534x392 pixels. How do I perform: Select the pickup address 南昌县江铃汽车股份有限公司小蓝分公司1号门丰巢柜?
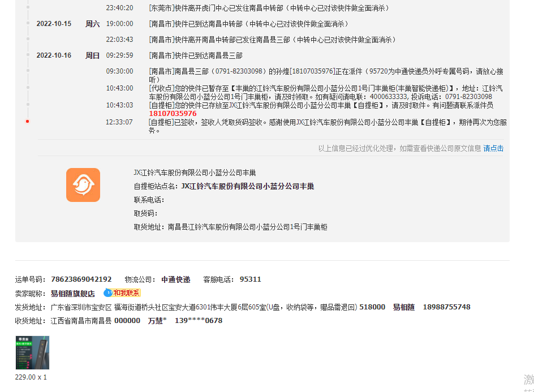pos(248,227)
